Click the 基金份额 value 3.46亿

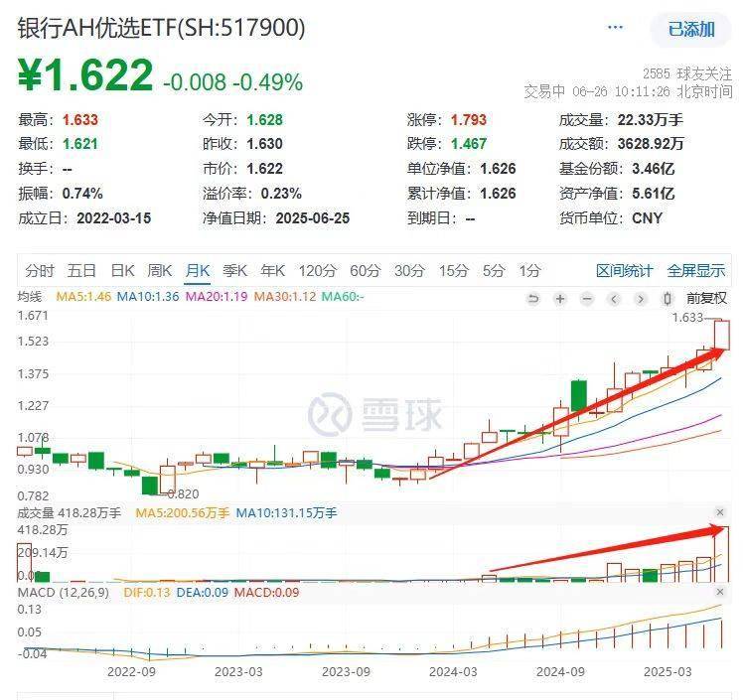(x=653, y=169)
